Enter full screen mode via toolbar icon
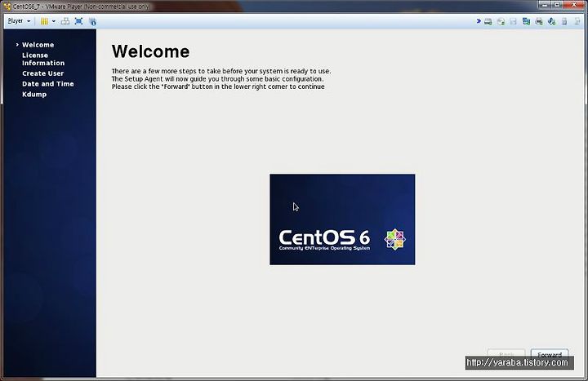Image resolution: width=588 pixels, height=381 pixels. pyautogui.click(x=78, y=21)
